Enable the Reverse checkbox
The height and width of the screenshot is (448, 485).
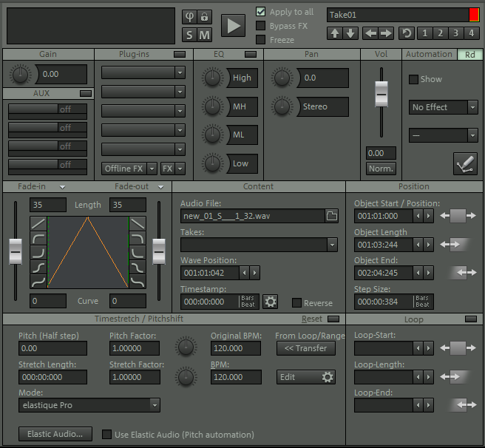point(296,303)
